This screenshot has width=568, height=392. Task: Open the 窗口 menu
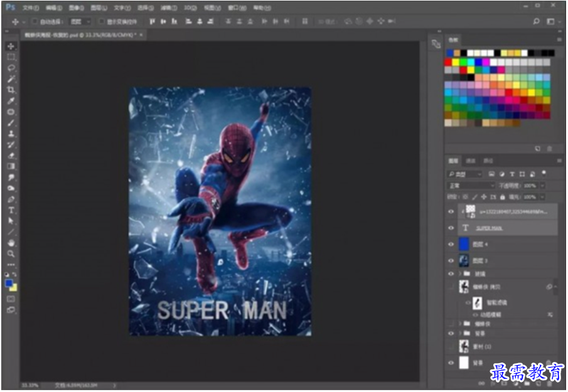click(x=237, y=8)
